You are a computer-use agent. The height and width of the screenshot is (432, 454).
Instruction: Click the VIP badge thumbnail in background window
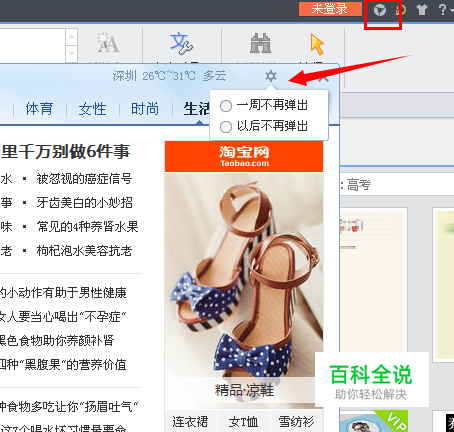pos(374,421)
